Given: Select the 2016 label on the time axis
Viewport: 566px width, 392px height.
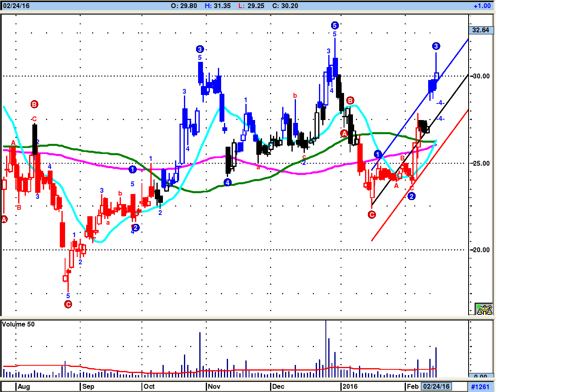Looking at the screenshot, I should point(350,386).
